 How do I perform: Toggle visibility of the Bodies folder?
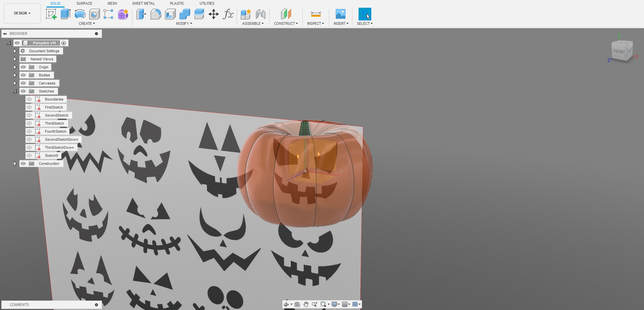[23, 75]
